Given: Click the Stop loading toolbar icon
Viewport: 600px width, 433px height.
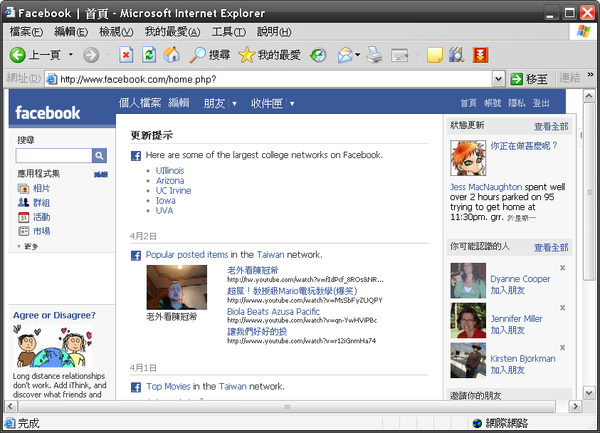Looking at the screenshot, I should pyautogui.click(x=126, y=55).
